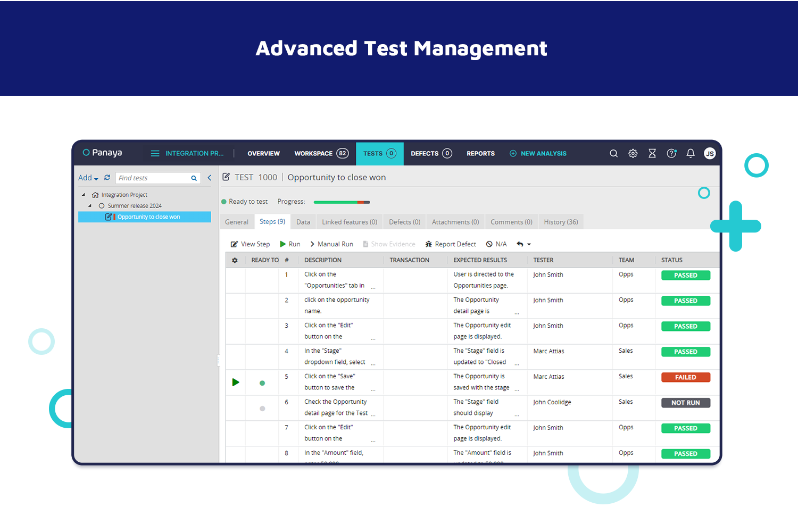Open the dropdown caret next to undo arrow

pyautogui.click(x=529, y=245)
